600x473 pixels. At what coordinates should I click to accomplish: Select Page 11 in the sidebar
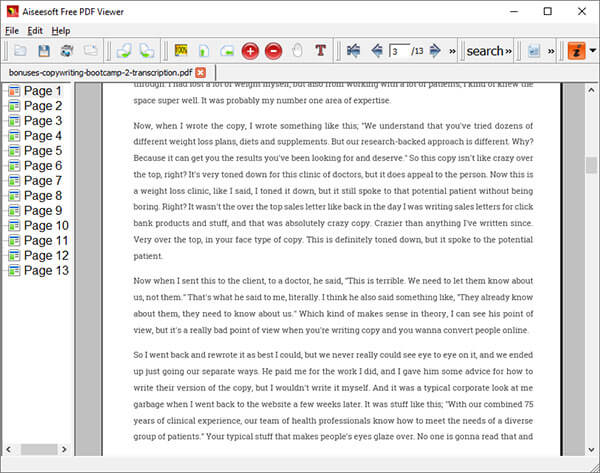(46, 240)
